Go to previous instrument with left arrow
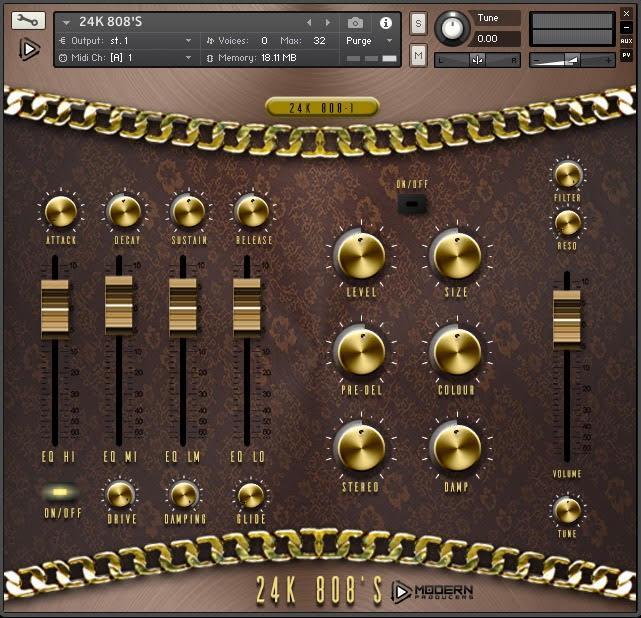Viewport: 641px width, 618px height. coord(309,22)
